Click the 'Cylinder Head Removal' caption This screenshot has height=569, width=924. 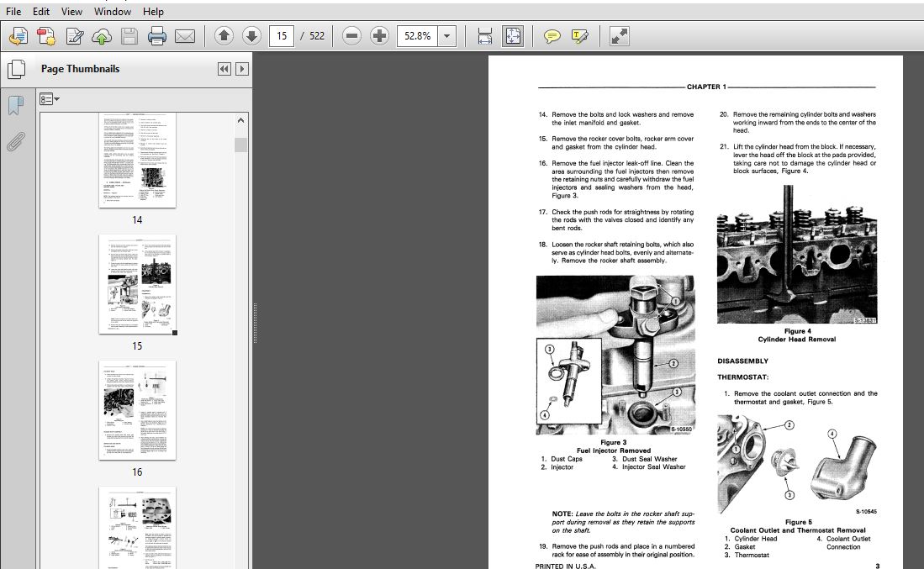(797, 340)
